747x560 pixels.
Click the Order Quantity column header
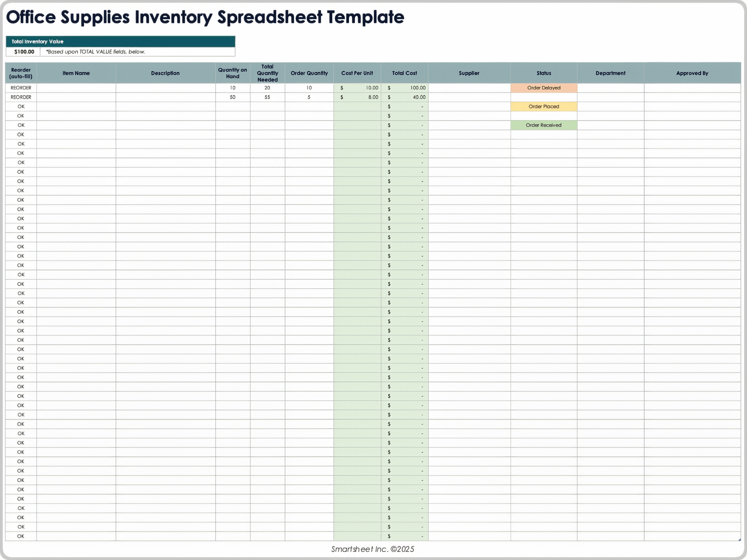[309, 73]
